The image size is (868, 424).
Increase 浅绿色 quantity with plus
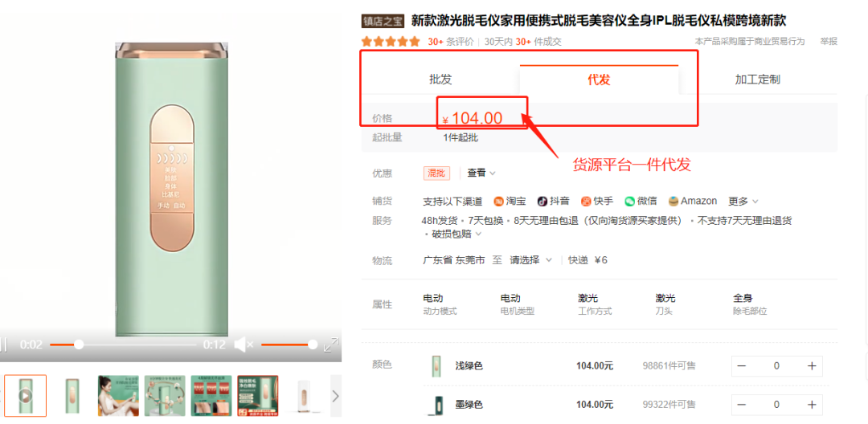(812, 366)
